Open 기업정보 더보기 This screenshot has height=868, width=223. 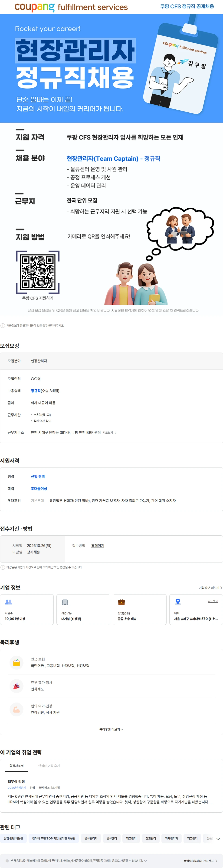pyautogui.click(x=210, y=588)
